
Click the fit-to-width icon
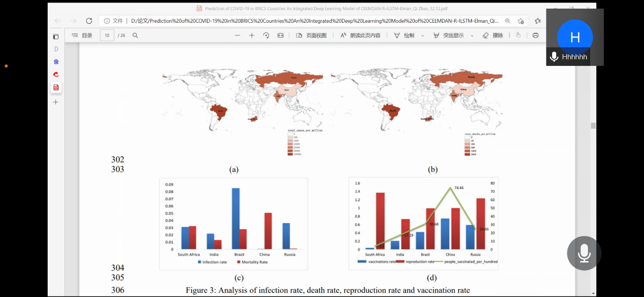coord(280,35)
